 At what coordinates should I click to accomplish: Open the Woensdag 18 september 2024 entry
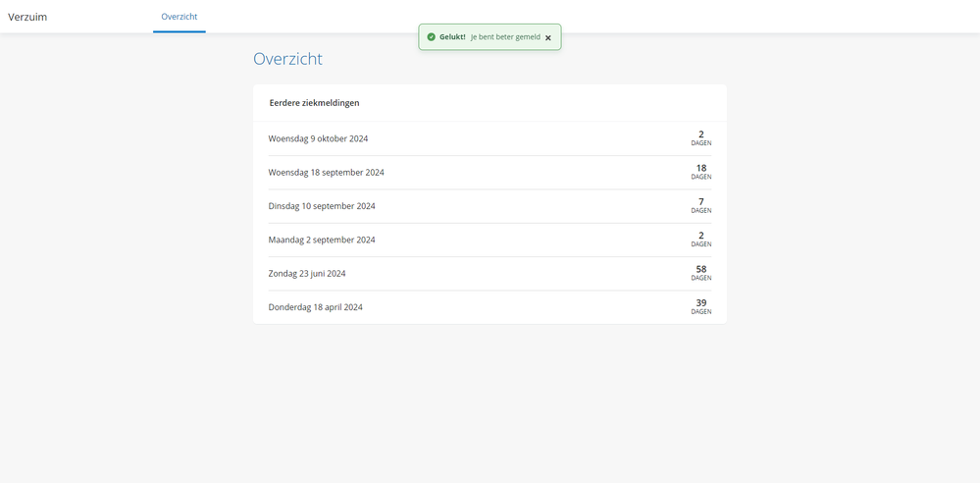point(326,173)
